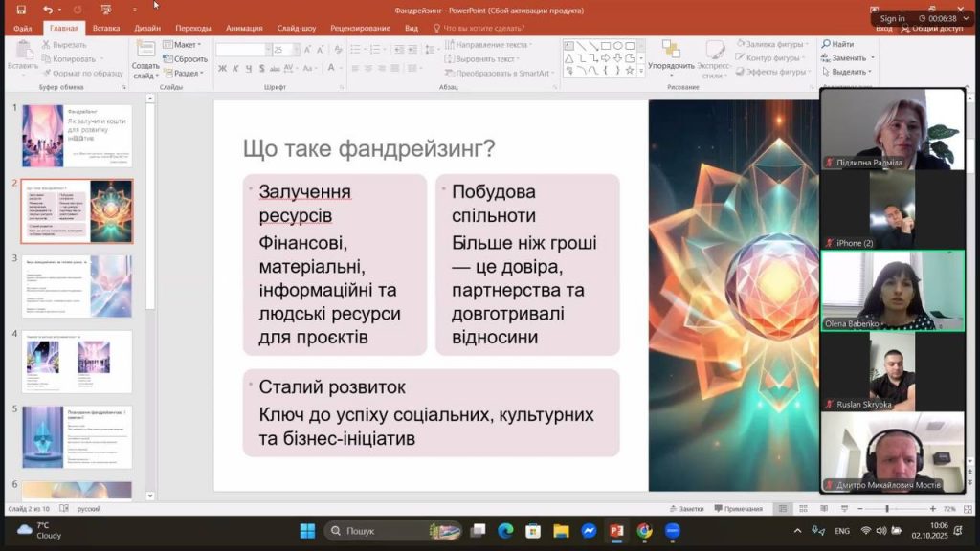Switch to the Слайд-шоу tab
Screen dimensions: 980x551
[297, 29]
